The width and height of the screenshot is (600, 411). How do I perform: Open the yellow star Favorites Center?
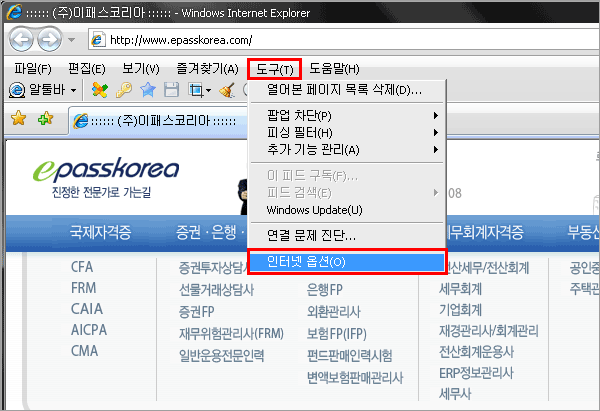(x=18, y=120)
